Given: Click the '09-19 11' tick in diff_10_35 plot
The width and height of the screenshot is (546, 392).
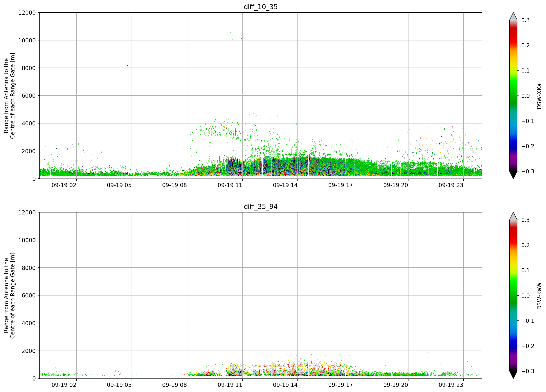Looking at the screenshot, I should (x=230, y=185).
